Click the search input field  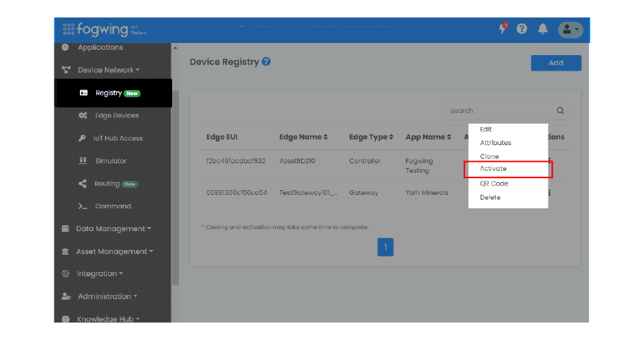coord(499,110)
